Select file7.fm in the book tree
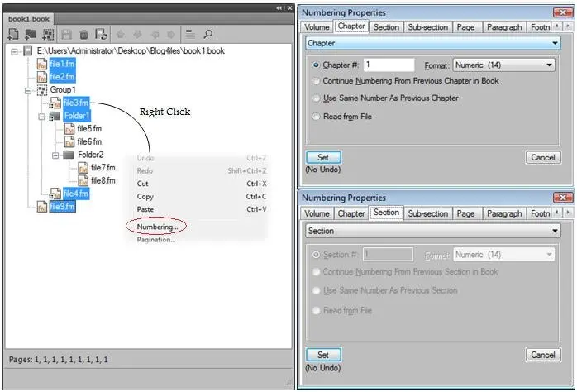577x392 pixels. coord(103,168)
